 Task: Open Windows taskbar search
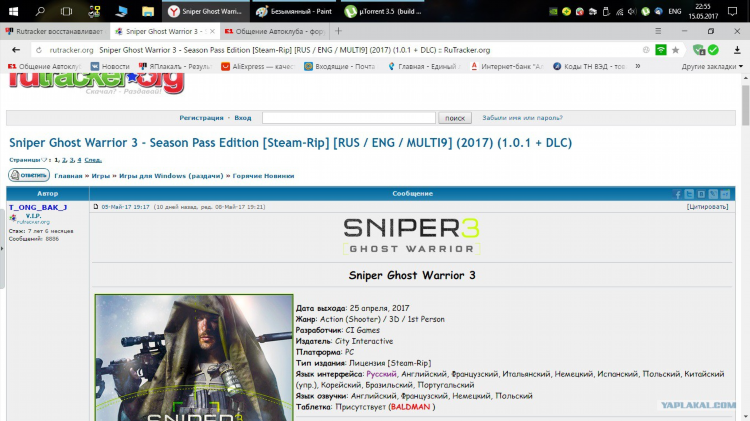[40, 11]
